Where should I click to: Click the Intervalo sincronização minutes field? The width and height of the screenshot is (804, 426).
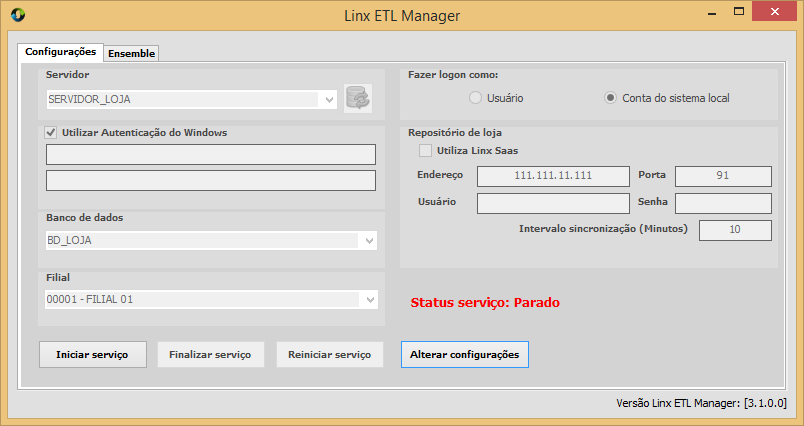point(735,230)
